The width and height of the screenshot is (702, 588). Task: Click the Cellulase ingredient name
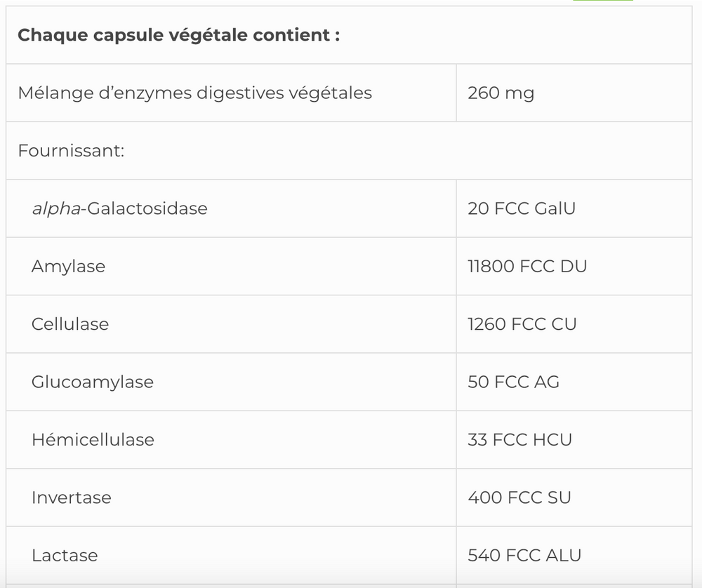pyautogui.click(x=70, y=324)
